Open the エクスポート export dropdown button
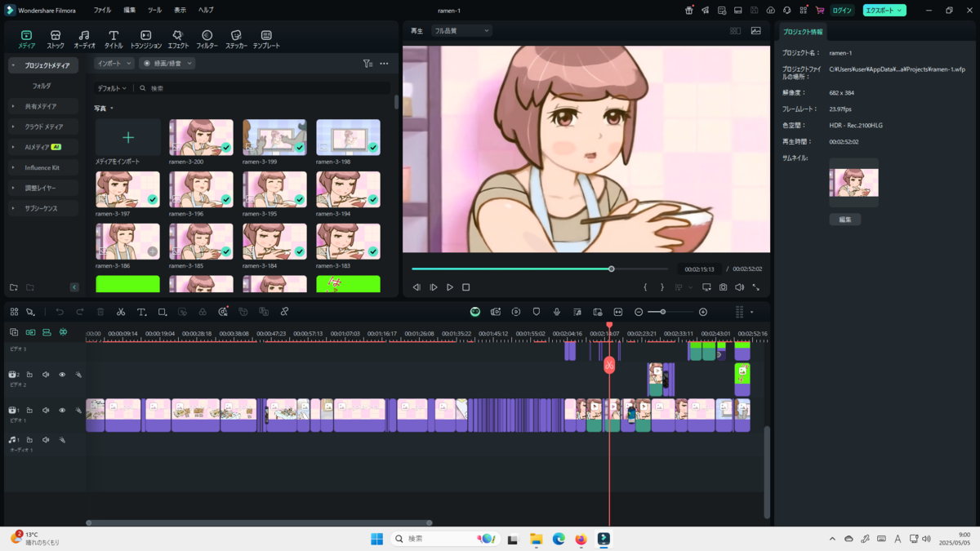 (x=884, y=11)
